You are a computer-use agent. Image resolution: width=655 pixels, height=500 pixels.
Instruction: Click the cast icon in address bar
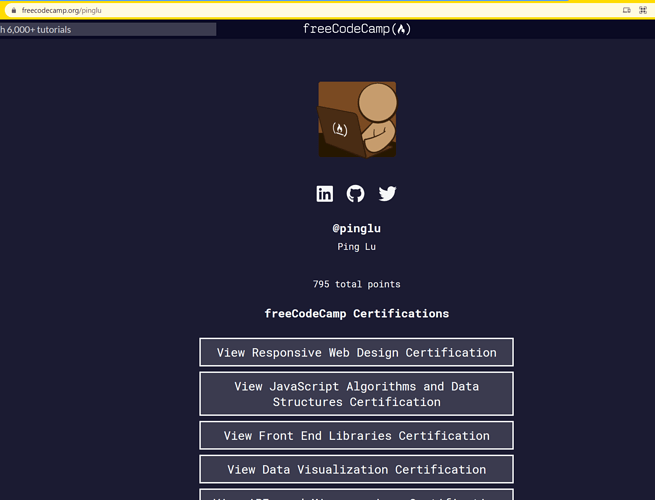click(x=627, y=10)
